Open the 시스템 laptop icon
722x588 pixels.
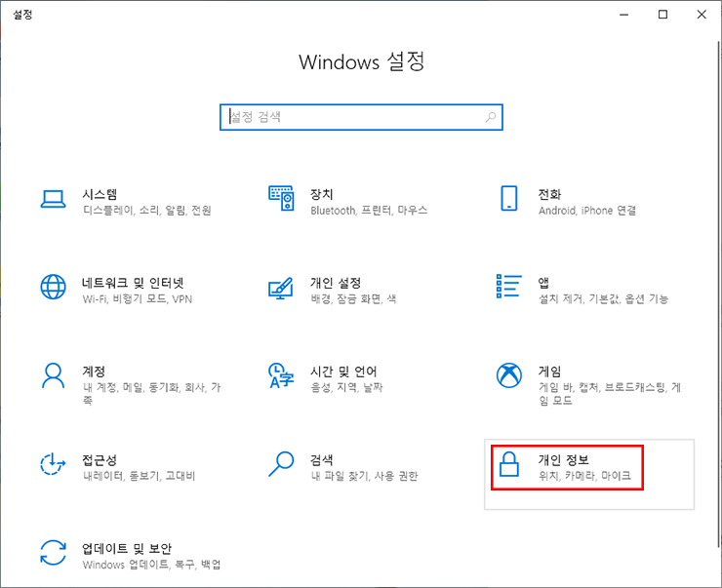tap(53, 199)
